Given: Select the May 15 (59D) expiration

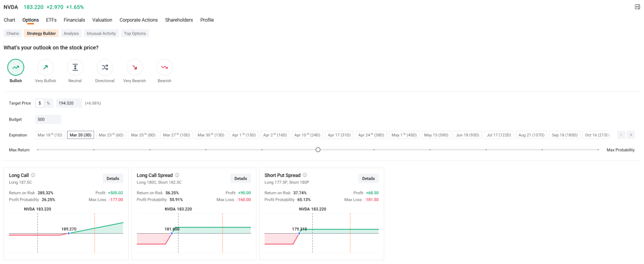Looking at the screenshot, I should (436, 135).
